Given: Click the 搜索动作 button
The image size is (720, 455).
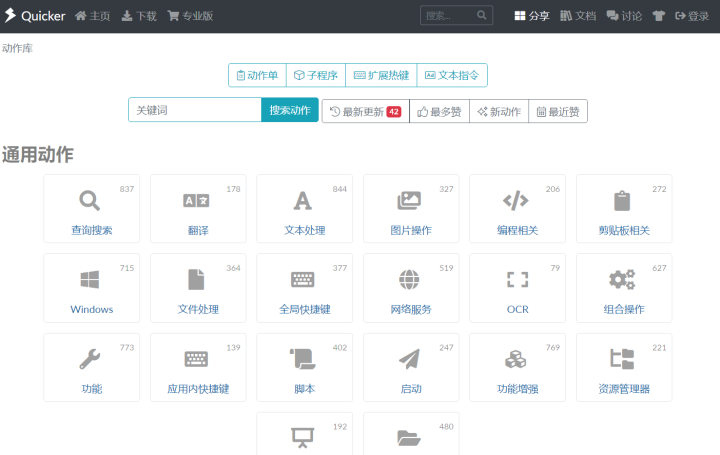Looking at the screenshot, I should point(290,110).
